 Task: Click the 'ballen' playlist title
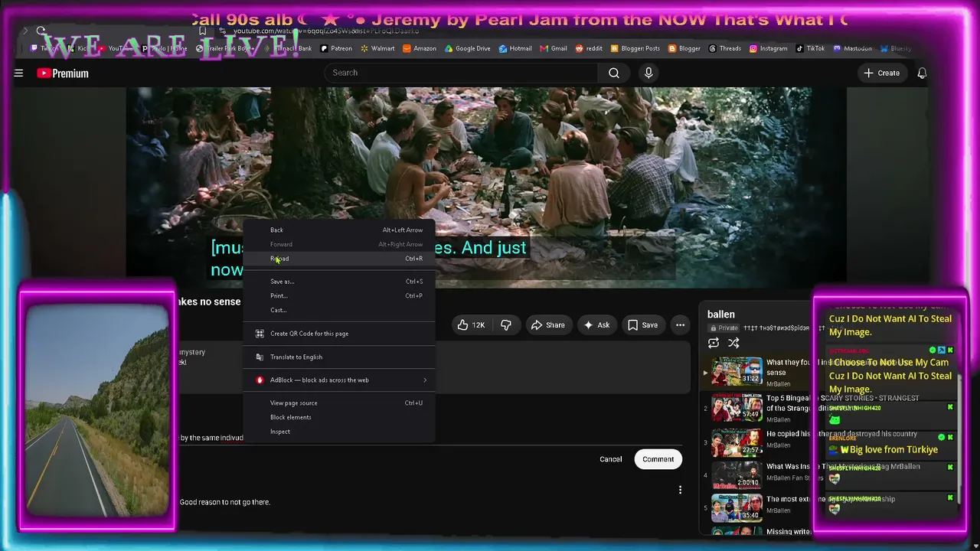point(721,315)
